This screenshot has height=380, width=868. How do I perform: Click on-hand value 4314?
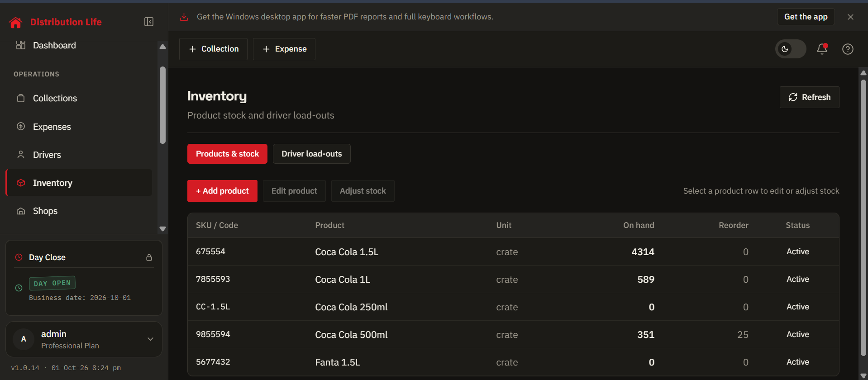643,252
